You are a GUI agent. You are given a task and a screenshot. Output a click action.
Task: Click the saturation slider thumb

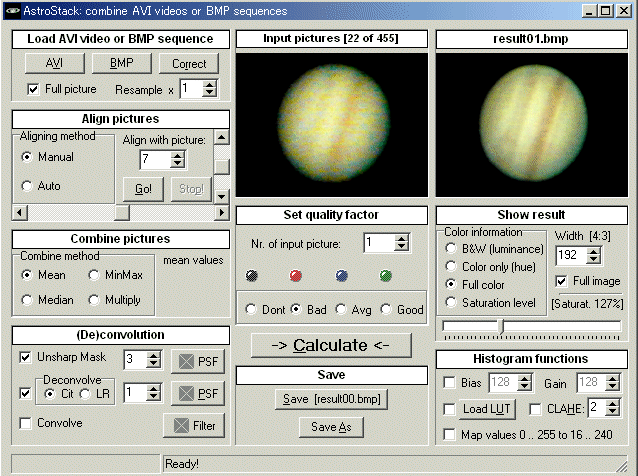point(502,326)
